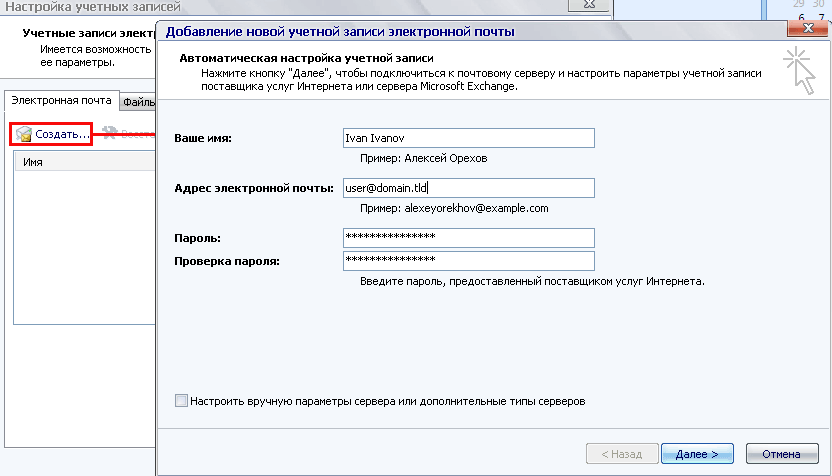832x476 pixels.
Task: Click the envelope icon next to Создать
Action: pos(24,134)
